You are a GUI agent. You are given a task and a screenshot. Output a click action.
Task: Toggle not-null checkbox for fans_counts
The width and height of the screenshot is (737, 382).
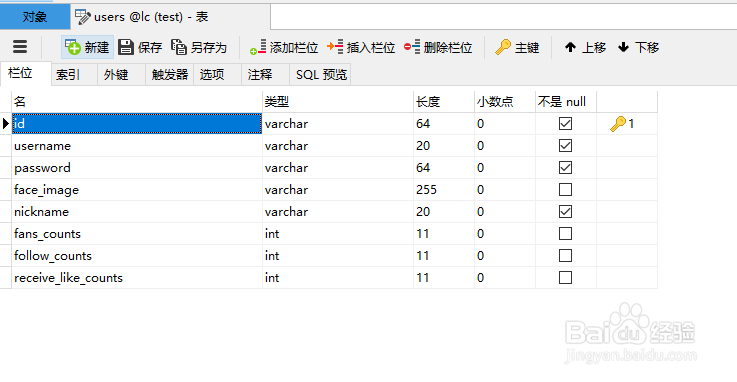(565, 234)
